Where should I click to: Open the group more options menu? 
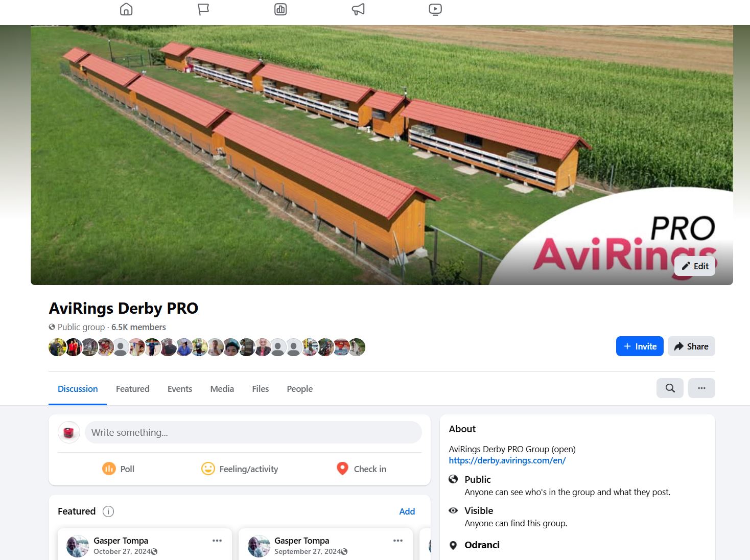[x=701, y=388]
